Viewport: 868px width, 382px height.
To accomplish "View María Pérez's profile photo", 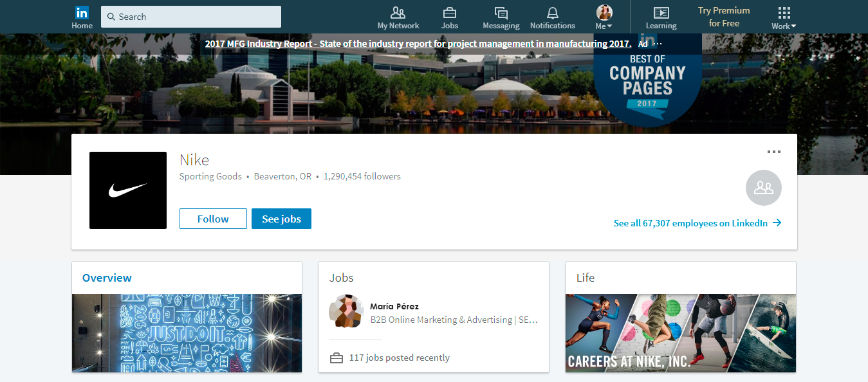I will 346,311.
